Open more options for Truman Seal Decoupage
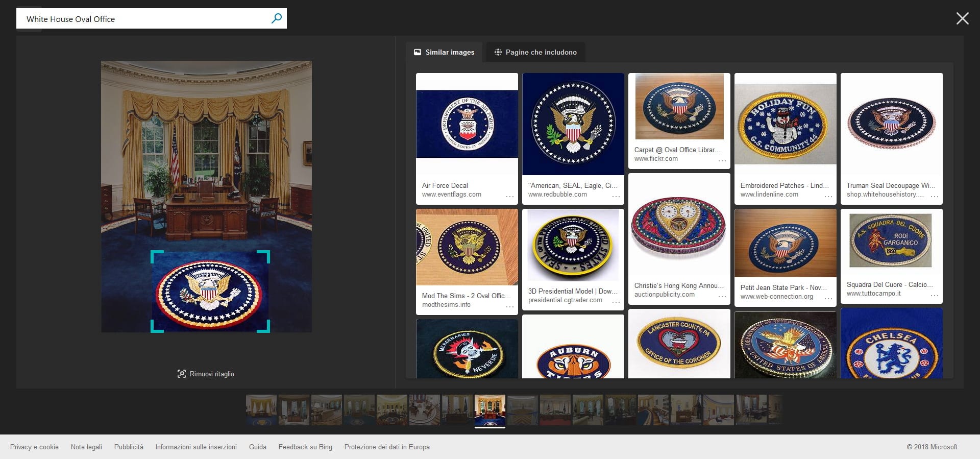This screenshot has width=980, height=459. click(x=934, y=196)
